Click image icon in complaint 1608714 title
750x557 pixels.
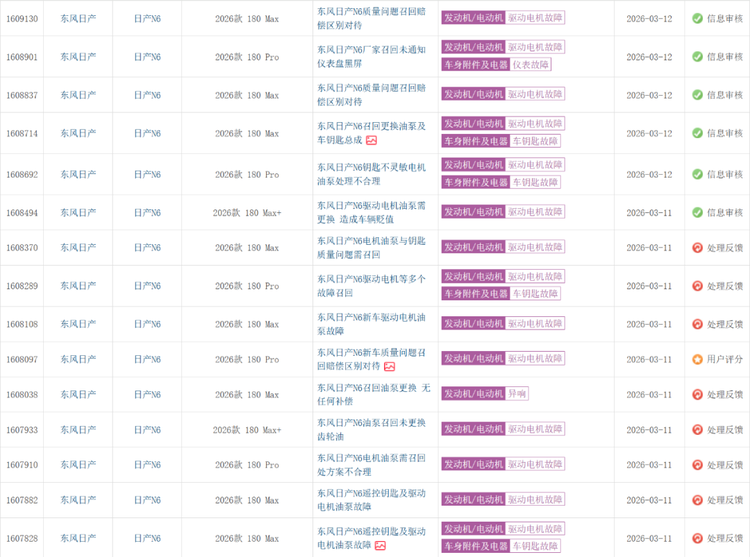[371, 141]
